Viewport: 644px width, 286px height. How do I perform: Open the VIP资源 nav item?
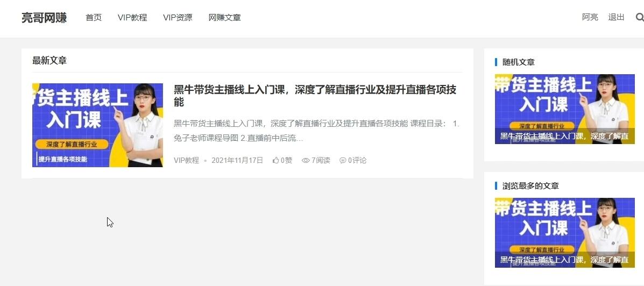178,18
